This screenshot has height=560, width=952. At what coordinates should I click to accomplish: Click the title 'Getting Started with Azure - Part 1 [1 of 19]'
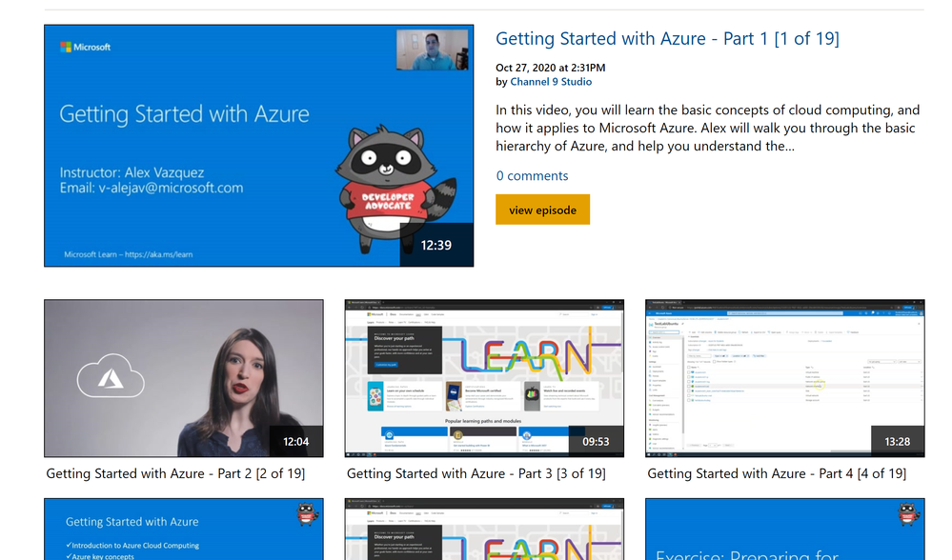click(667, 39)
